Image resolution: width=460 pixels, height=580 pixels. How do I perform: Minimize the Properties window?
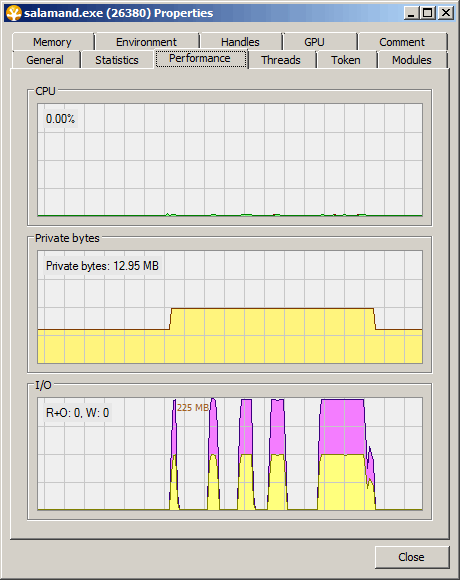click(410, 13)
